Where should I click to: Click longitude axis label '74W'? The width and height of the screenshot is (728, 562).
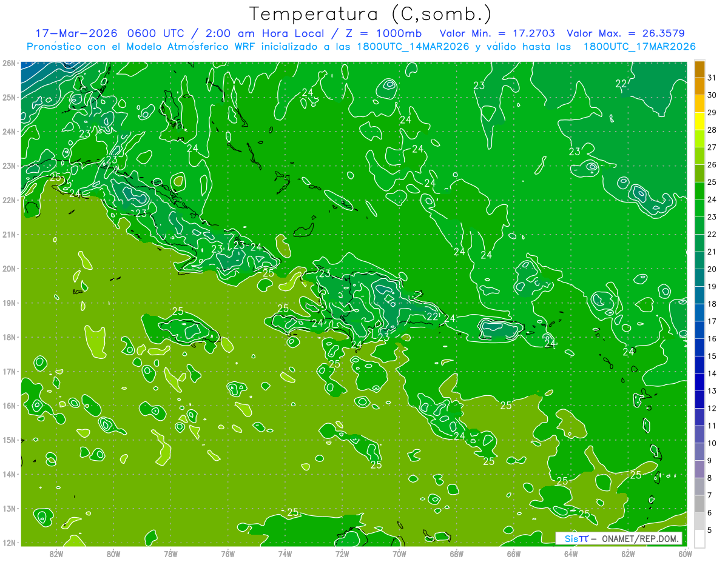(x=285, y=554)
